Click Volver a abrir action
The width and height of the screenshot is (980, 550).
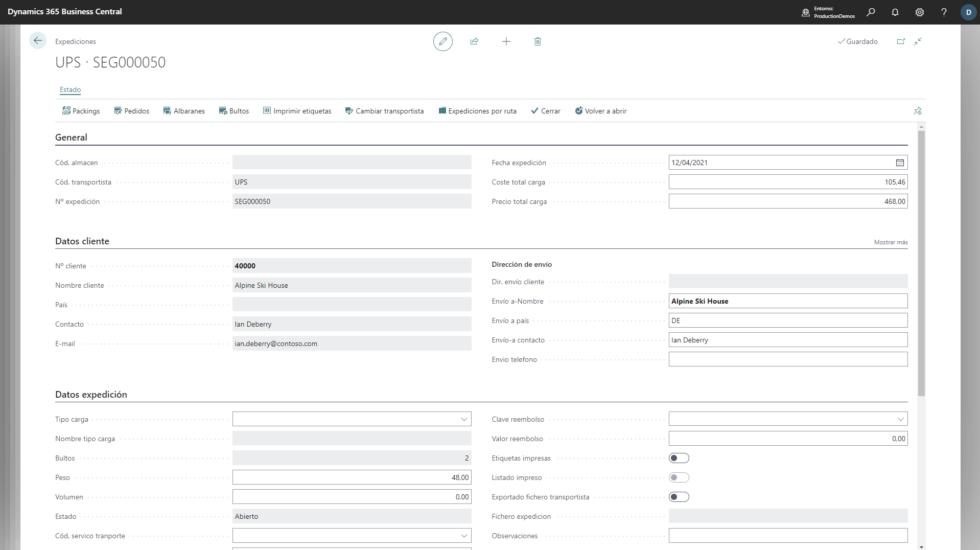coord(600,111)
